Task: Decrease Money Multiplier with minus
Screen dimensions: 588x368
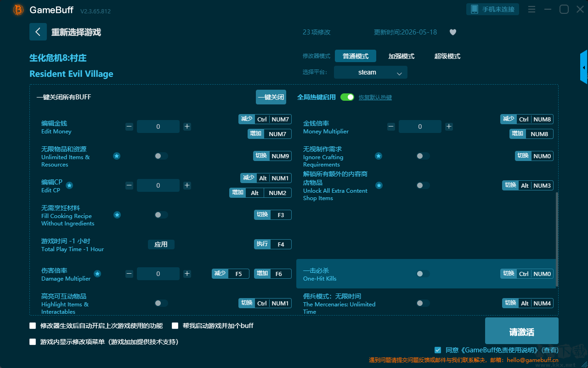Action: 391,126
